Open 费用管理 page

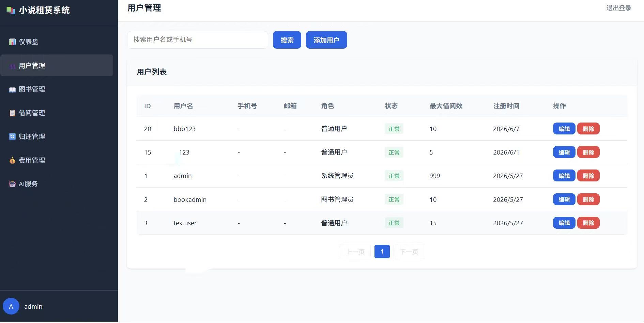click(x=57, y=160)
